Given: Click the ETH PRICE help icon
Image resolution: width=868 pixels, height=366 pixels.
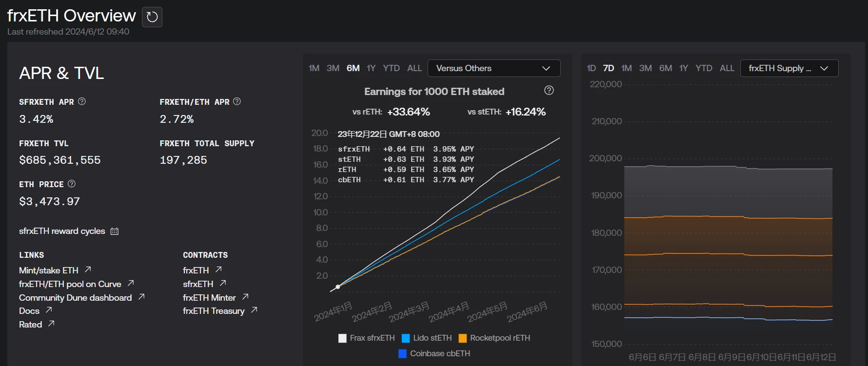Looking at the screenshot, I should point(72,184).
